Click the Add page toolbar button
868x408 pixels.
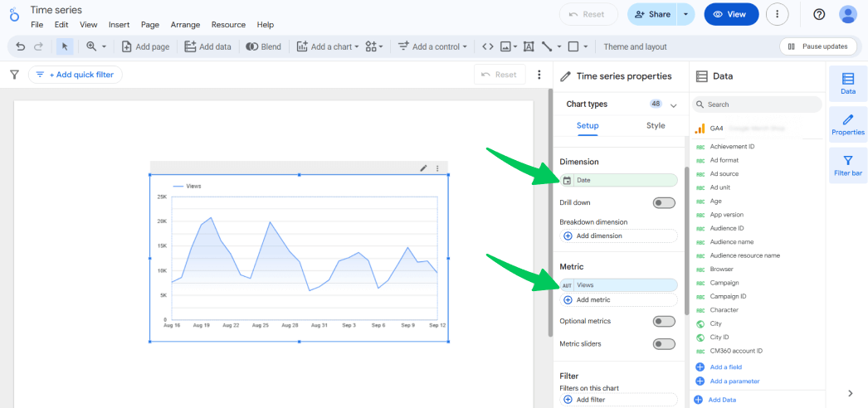(145, 47)
